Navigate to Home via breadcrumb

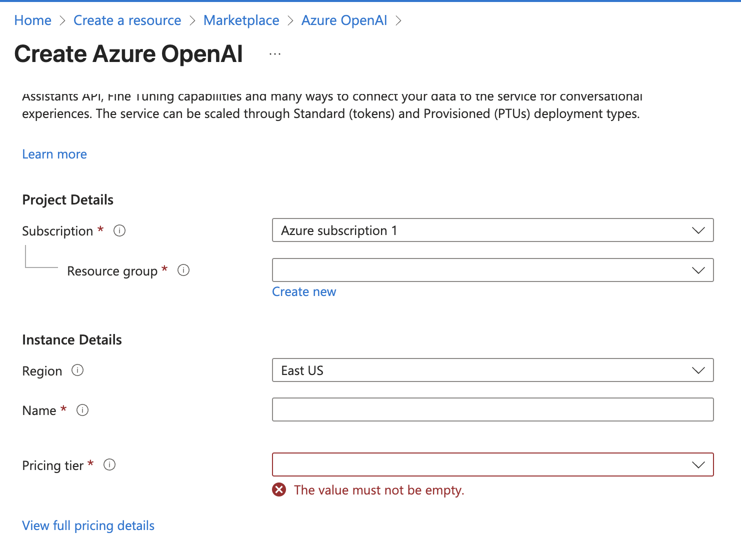coord(32,20)
